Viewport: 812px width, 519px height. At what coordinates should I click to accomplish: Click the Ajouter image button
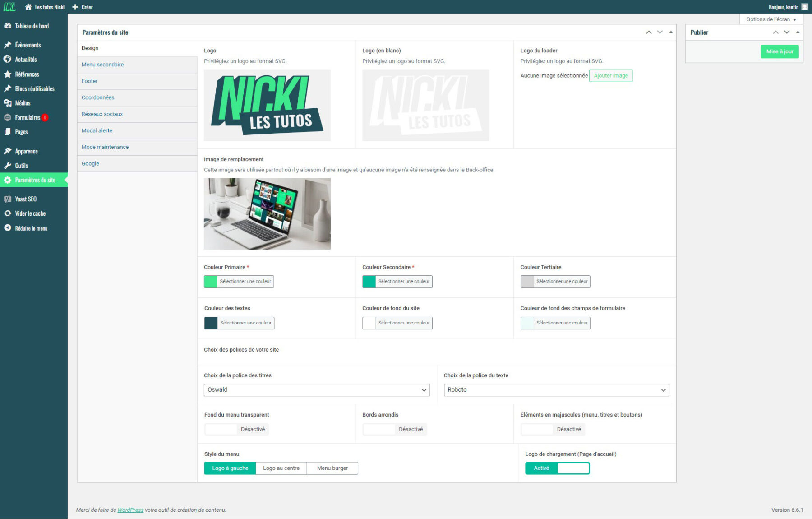tap(610, 76)
